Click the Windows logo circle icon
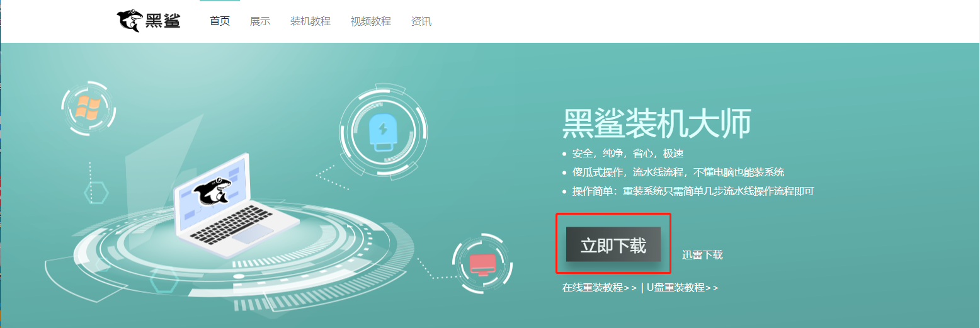Screen dimensions: 980x328 click(x=88, y=108)
